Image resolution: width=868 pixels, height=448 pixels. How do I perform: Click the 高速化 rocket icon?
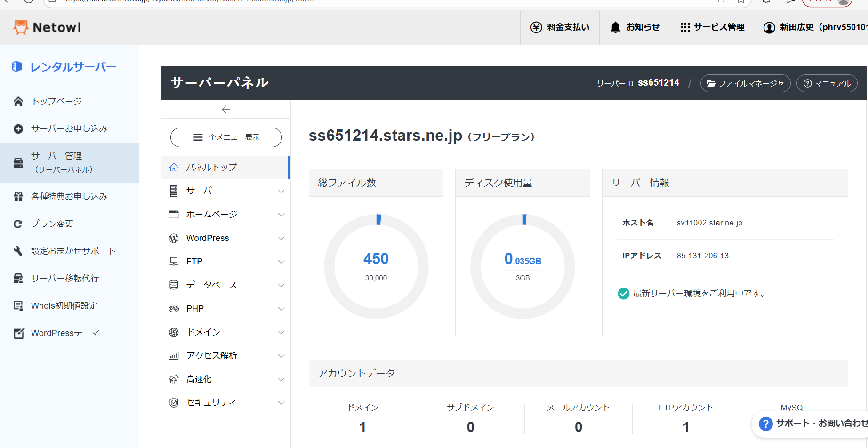point(174,379)
